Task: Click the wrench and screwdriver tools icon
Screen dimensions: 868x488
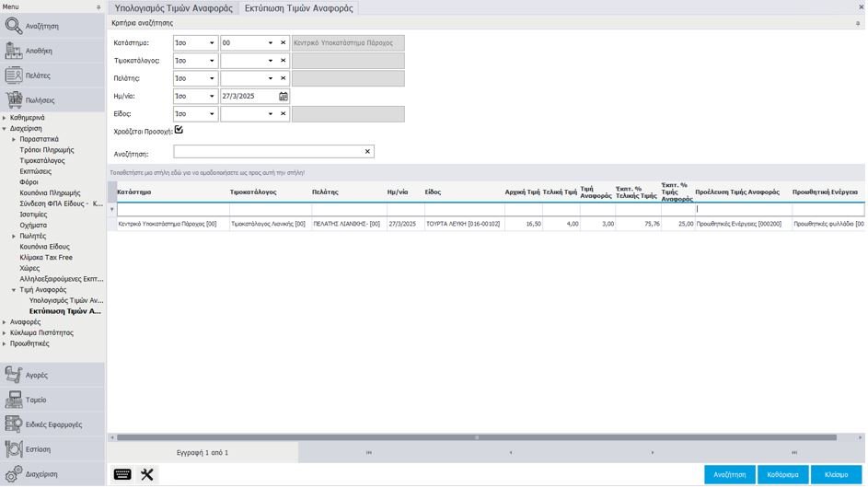Action: pyautogui.click(x=147, y=474)
